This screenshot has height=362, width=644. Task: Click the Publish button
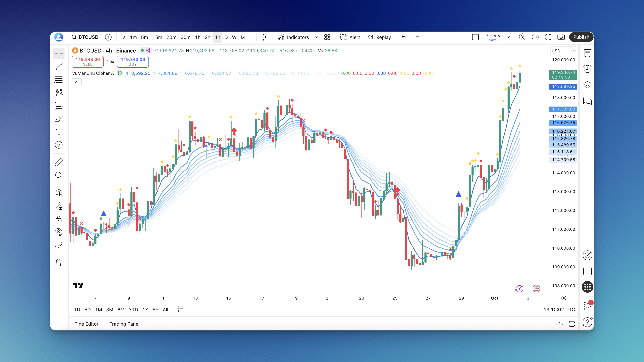pyautogui.click(x=581, y=37)
